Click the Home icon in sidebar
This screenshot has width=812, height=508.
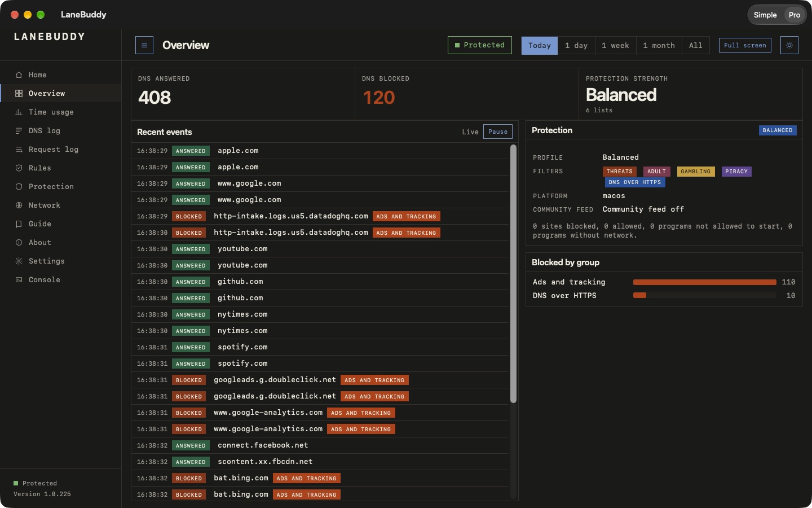pyautogui.click(x=19, y=75)
